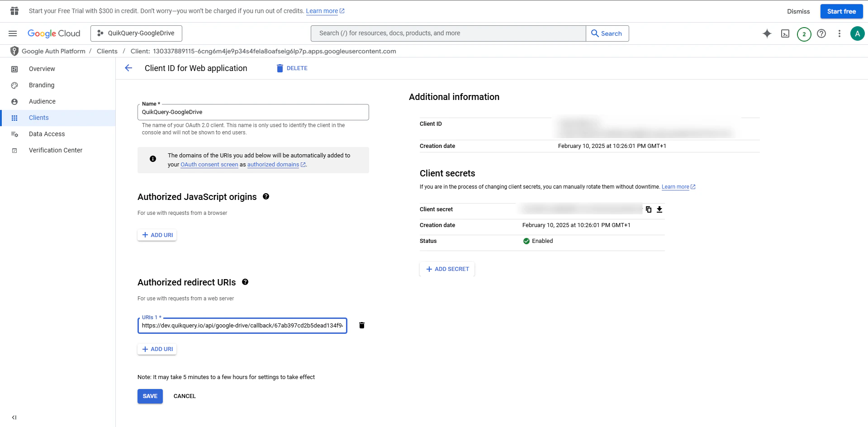Open Google Cloud notifications count indicator
This screenshot has width=868, height=427.
click(x=804, y=33)
